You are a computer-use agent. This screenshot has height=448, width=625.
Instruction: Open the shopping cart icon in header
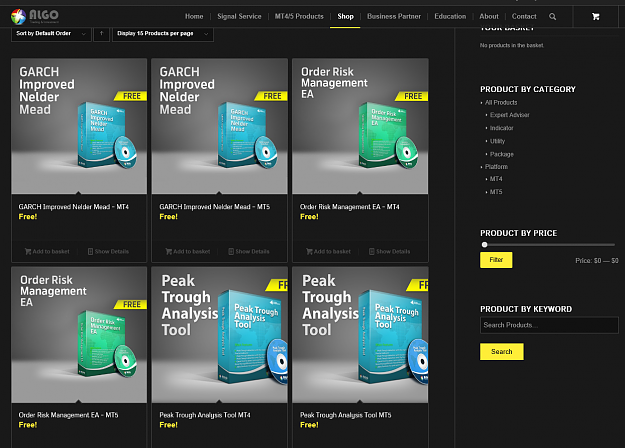(x=596, y=17)
